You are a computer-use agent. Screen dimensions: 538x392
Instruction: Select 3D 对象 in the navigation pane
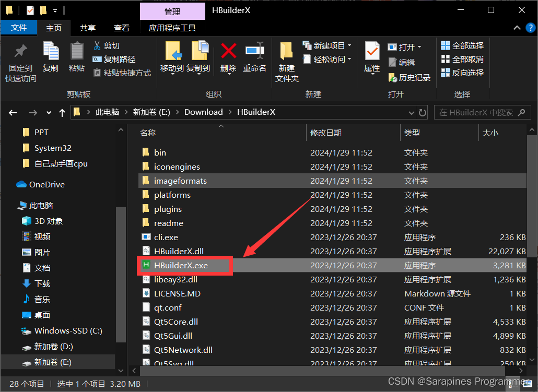tap(42, 221)
